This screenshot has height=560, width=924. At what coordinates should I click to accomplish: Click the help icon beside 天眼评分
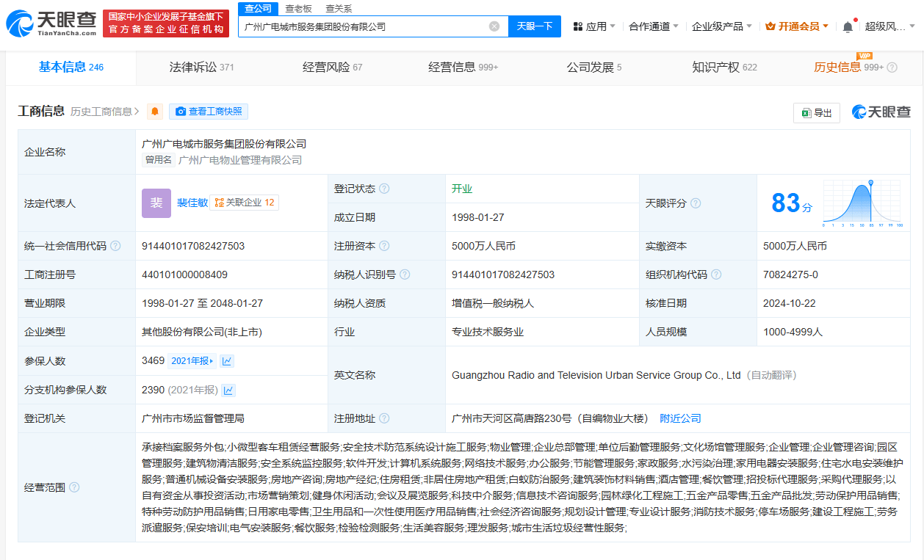click(695, 203)
